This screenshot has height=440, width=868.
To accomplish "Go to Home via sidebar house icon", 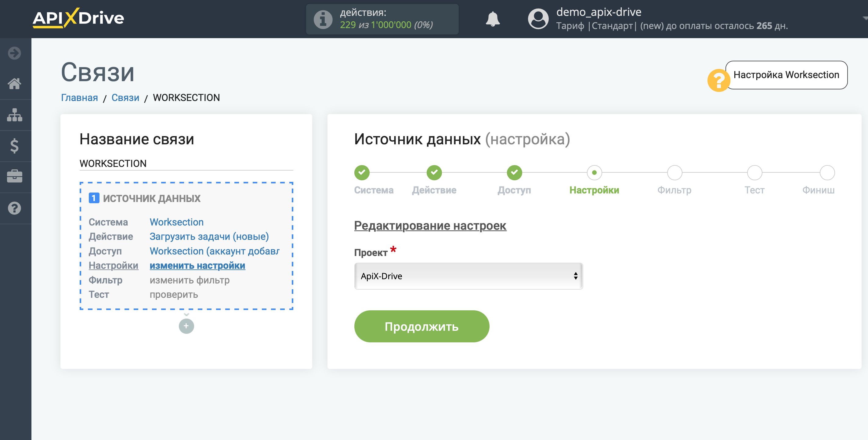I will point(14,84).
